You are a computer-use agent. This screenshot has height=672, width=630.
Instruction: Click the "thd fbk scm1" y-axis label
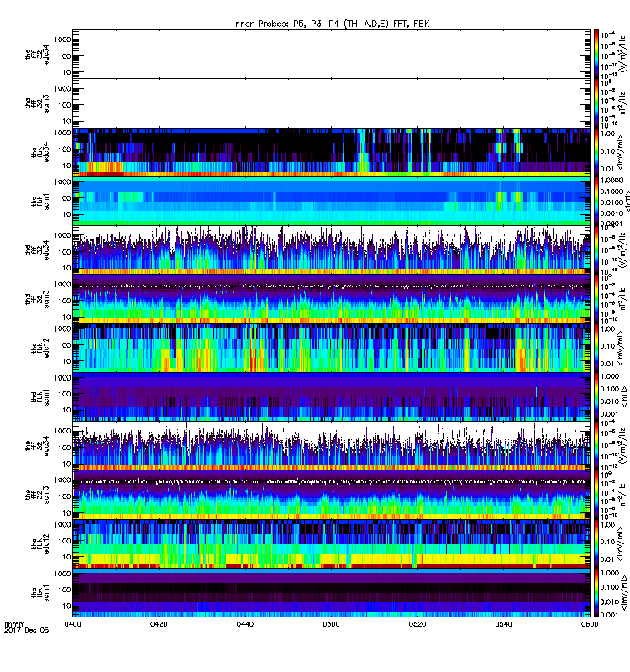click(40, 397)
